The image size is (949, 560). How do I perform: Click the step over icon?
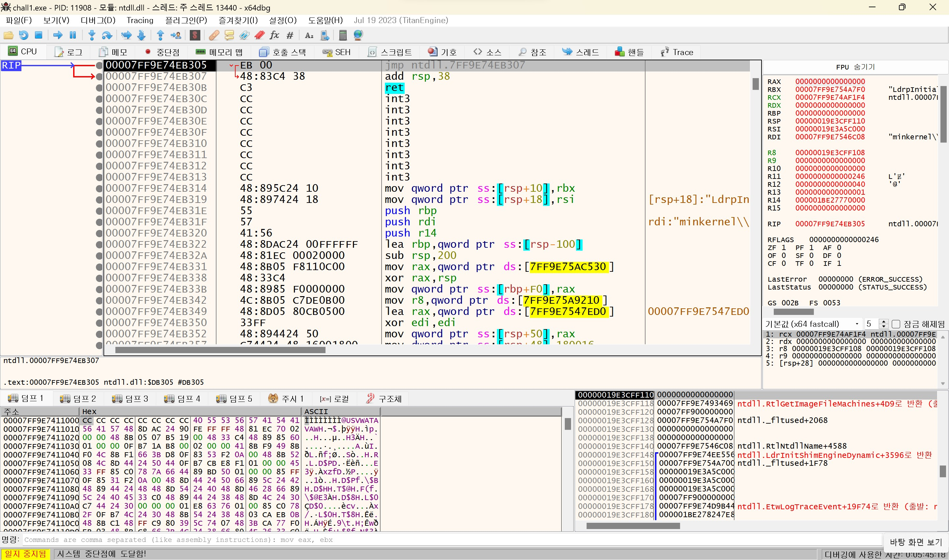tap(107, 36)
